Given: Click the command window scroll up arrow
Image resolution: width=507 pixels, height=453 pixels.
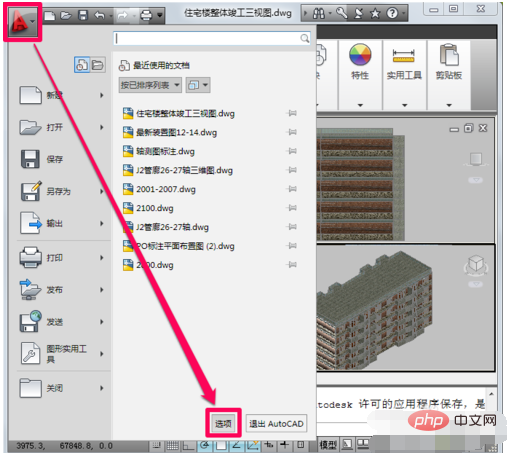Looking at the screenshot, I should [x=491, y=394].
